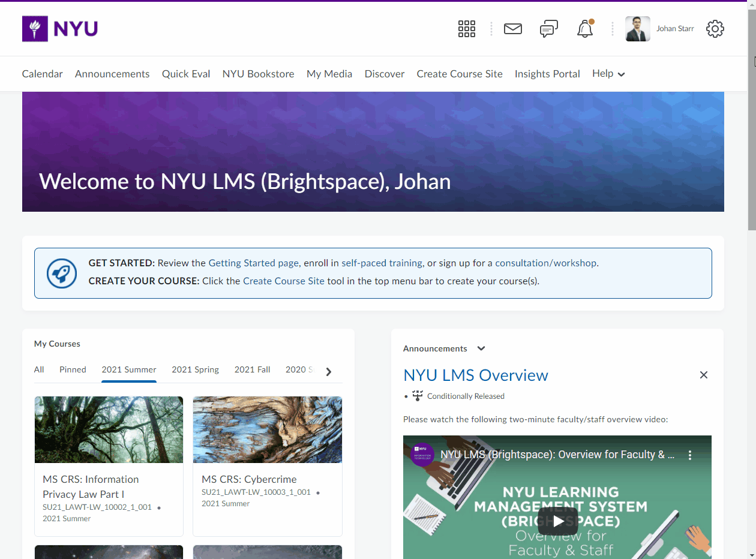This screenshot has width=756, height=559.
Task: Click the SU21_LAWT-LW_10002_1_001 course code
Action: click(x=97, y=507)
